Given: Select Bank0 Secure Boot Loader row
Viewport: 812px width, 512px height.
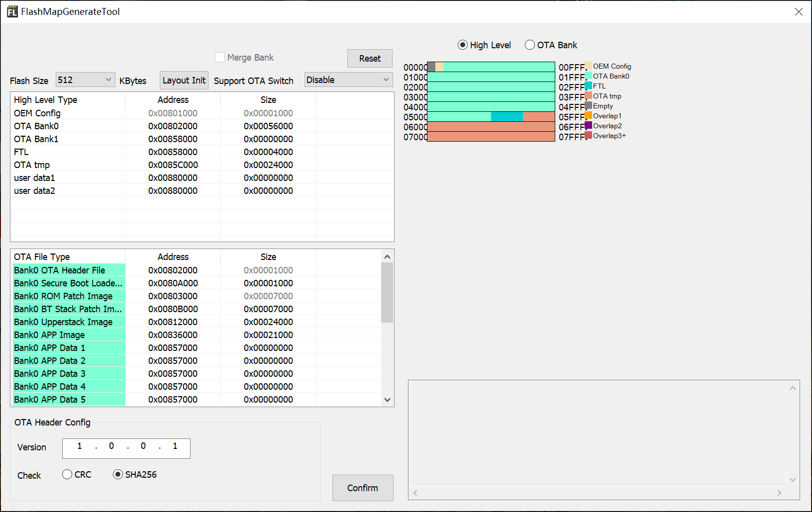Looking at the screenshot, I should [x=196, y=283].
